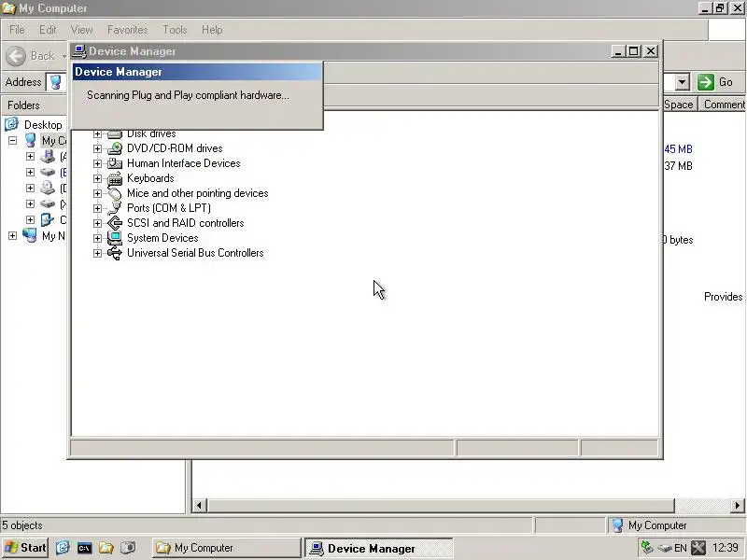Click the Back arrow in My Computer toolbar

16,56
